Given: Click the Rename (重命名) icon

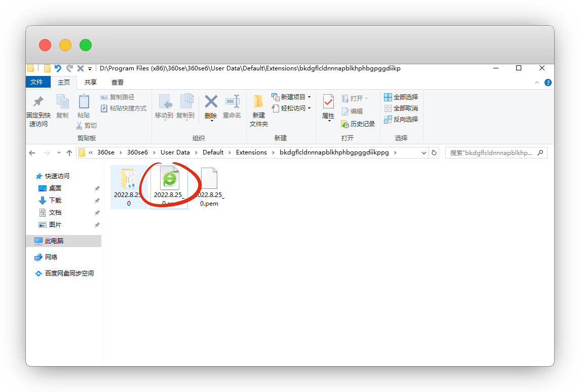Looking at the screenshot, I should coord(232,103).
